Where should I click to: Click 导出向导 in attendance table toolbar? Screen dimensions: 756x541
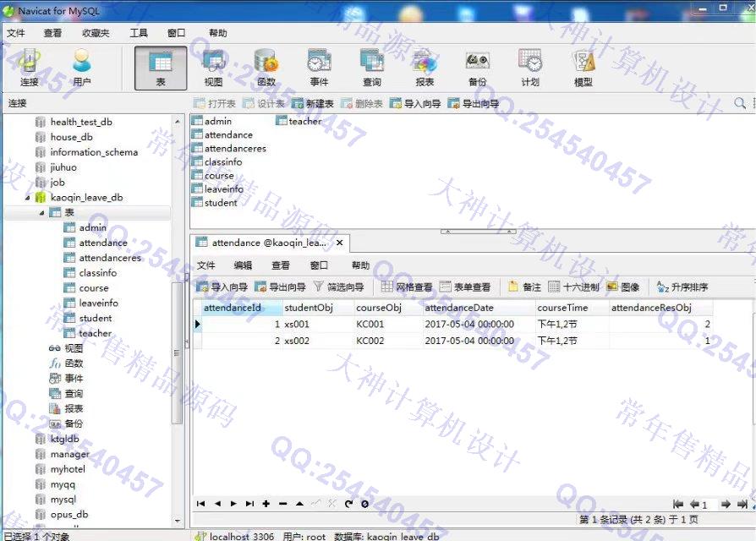280,287
